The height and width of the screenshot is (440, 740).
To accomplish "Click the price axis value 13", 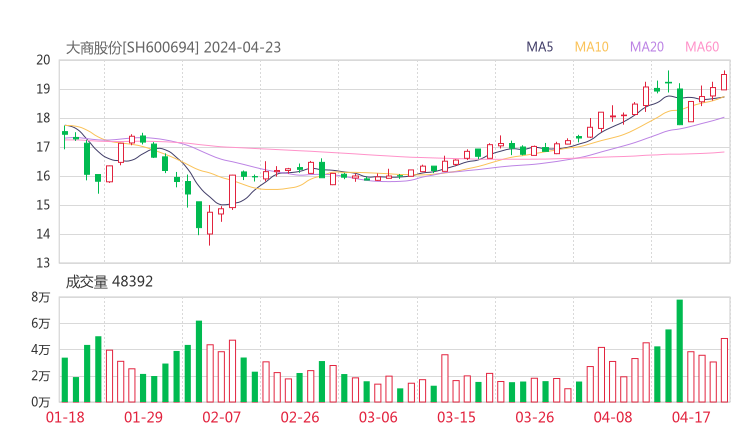I will (43, 263).
